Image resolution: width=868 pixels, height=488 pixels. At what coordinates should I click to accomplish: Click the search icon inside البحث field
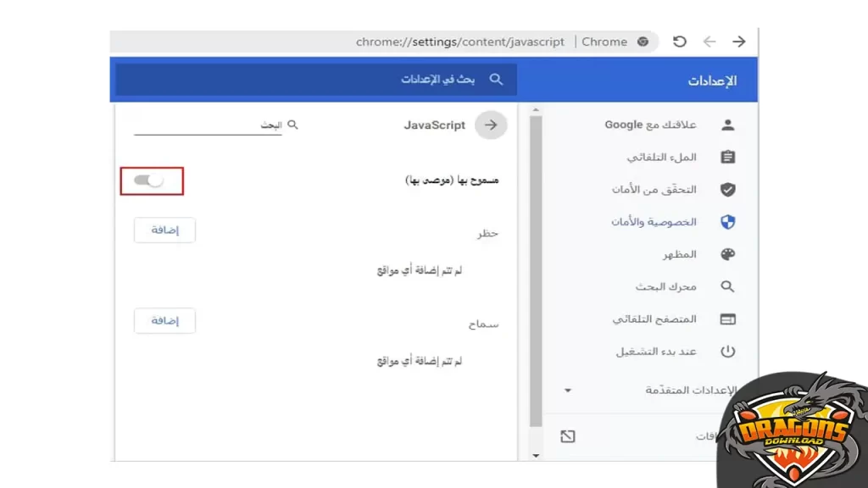pyautogui.click(x=292, y=124)
